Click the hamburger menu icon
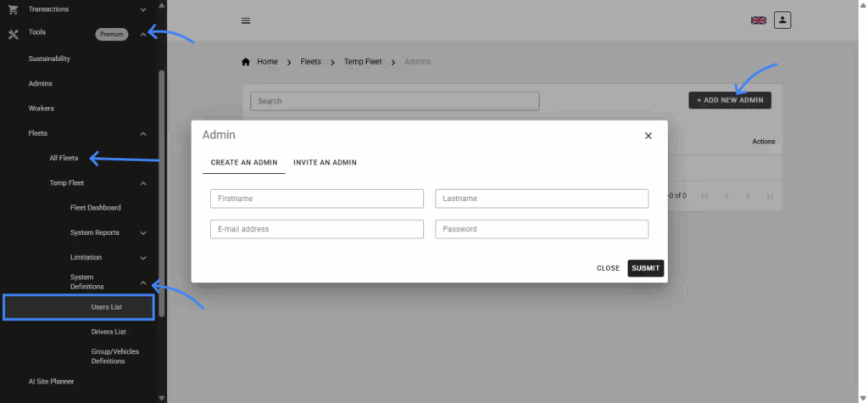Viewport: 868px width, 403px height. click(246, 20)
